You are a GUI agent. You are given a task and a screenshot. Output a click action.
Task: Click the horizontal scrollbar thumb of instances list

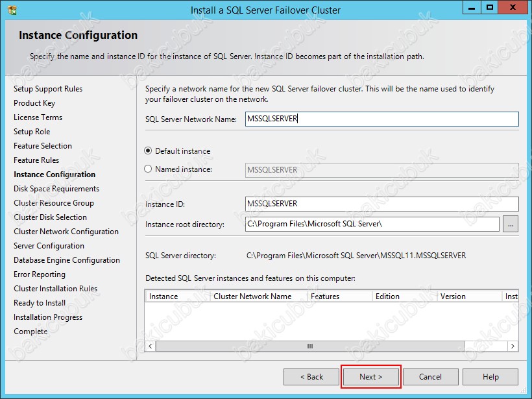[310, 346]
